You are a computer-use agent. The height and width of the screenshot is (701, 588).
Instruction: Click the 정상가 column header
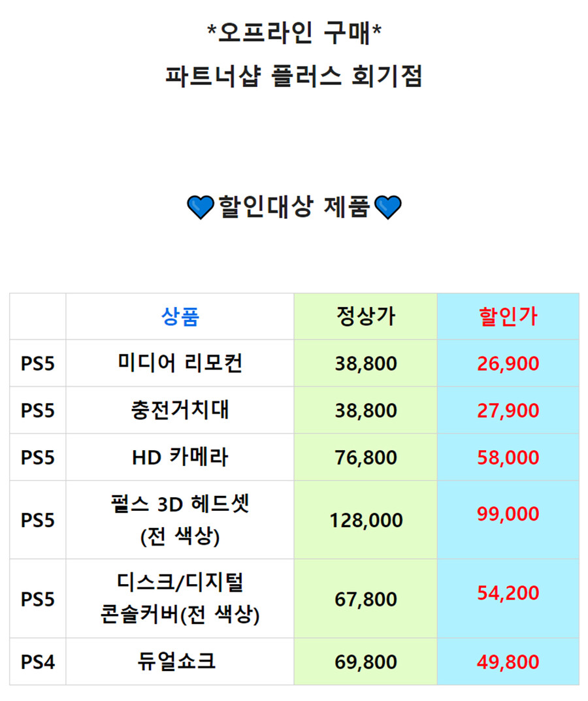[x=366, y=316]
